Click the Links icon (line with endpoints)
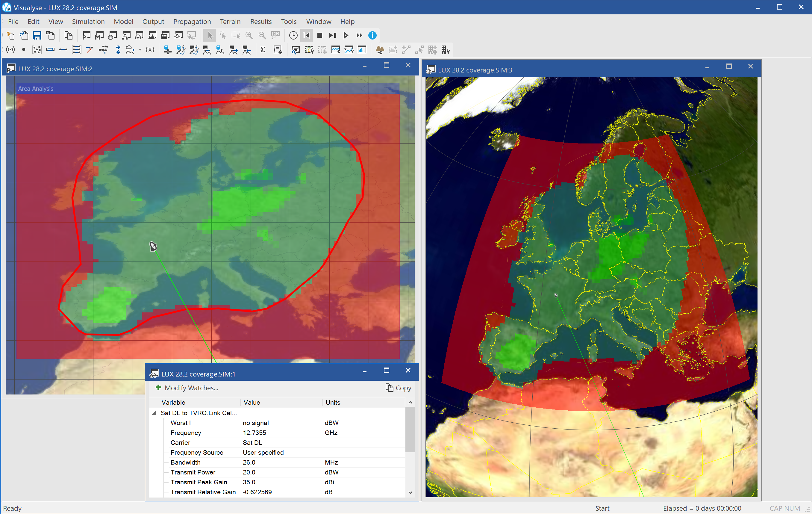The width and height of the screenshot is (812, 514). (x=63, y=50)
